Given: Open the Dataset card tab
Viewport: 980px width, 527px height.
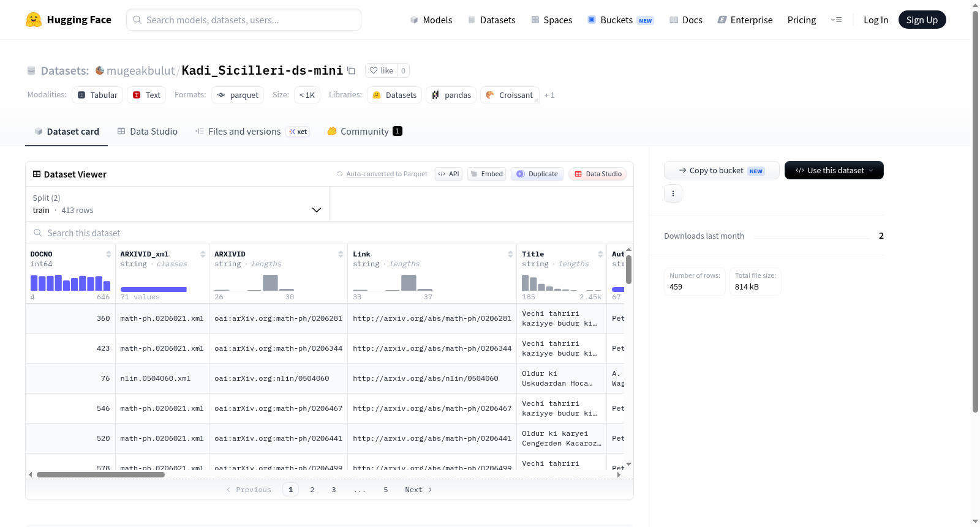Looking at the screenshot, I should point(67,131).
